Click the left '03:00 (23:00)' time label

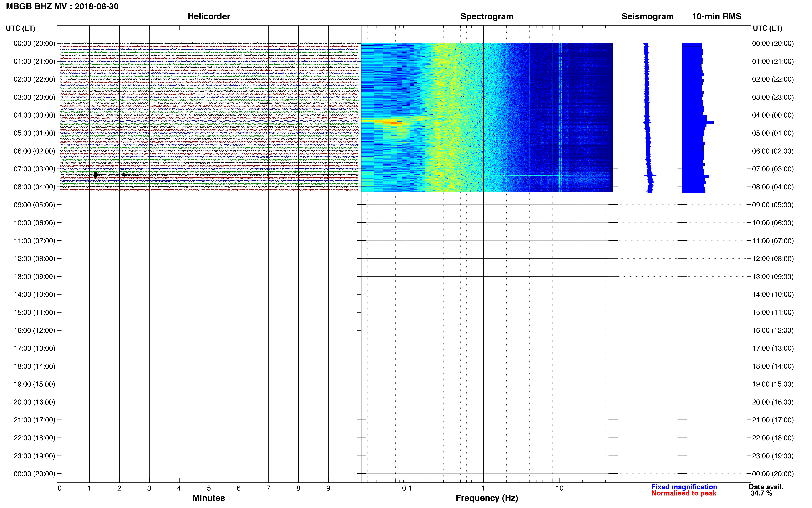[34, 97]
